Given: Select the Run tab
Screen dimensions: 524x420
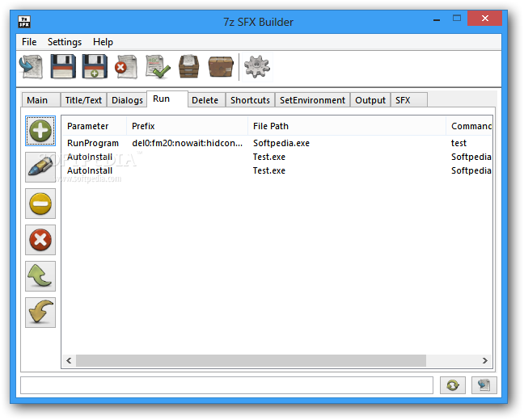Looking at the screenshot, I should point(167,99).
